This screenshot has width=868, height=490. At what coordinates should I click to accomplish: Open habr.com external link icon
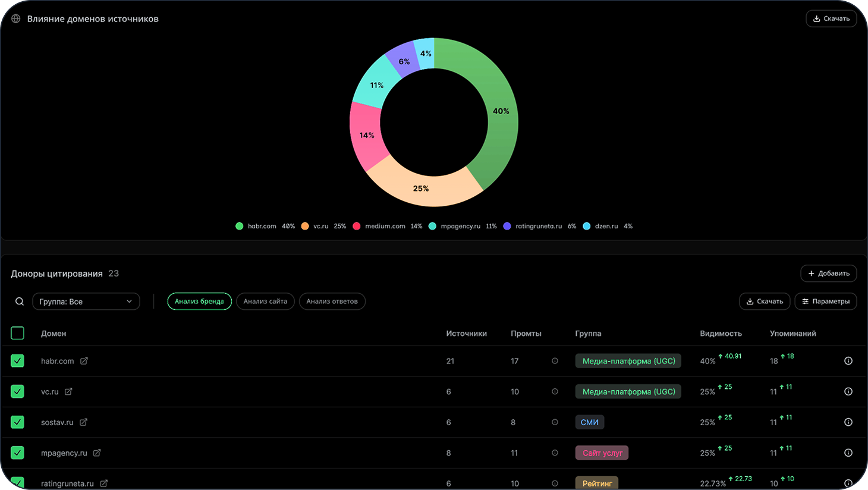coord(84,361)
